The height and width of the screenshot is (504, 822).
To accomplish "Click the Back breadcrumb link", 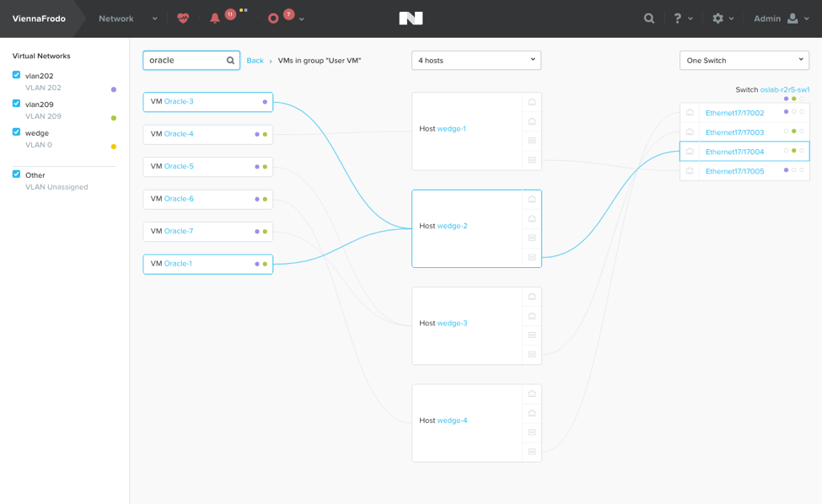I will (x=255, y=61).
